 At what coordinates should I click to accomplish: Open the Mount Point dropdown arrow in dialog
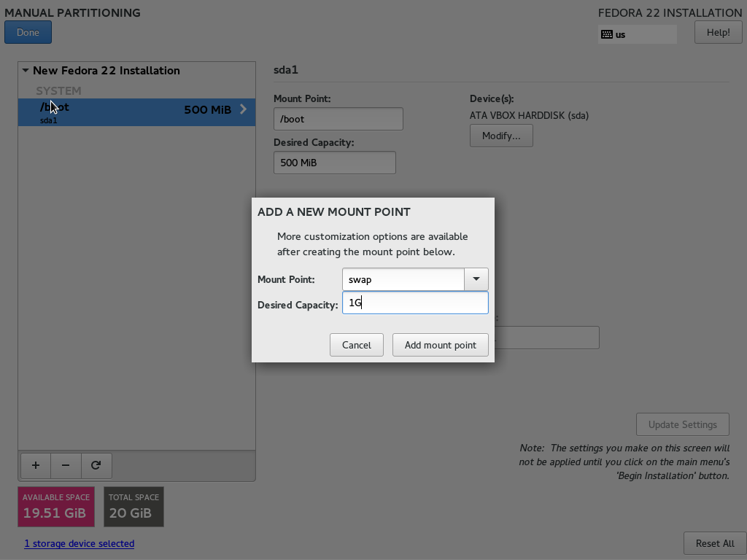pos(476,279)
